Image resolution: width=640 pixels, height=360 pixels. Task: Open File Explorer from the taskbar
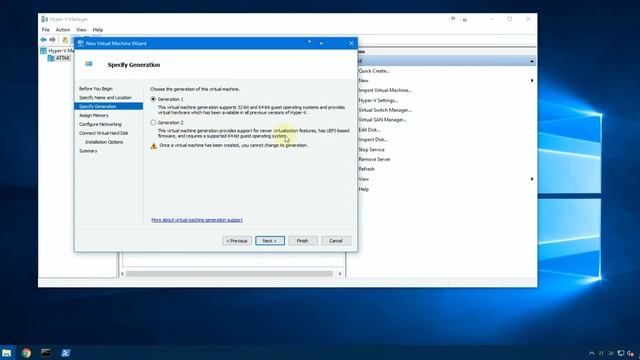(7, 353)
